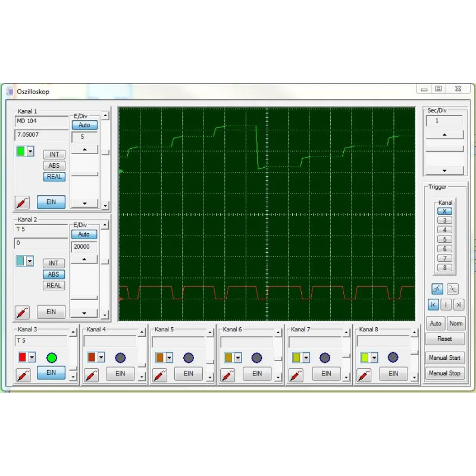This screenshot has width=476, height=476.
Task: Click the Sec/Div value field
Action: pyautogui.click(x=445, y=121)
